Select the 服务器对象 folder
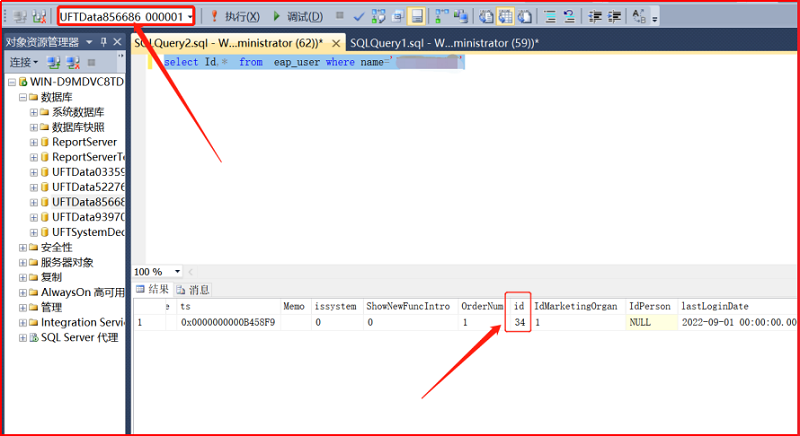This screenshot has width=800, height=436. (x=67, y=262)
